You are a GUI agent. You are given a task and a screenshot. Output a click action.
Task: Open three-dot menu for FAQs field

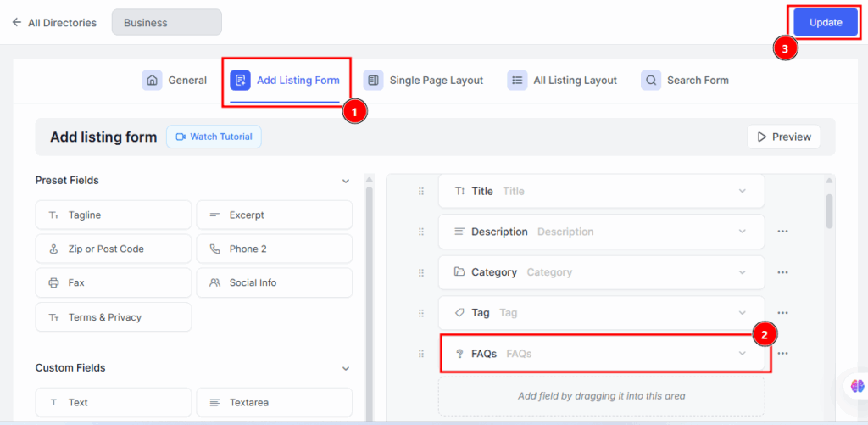pyautogui.click(x=782, y=354)
